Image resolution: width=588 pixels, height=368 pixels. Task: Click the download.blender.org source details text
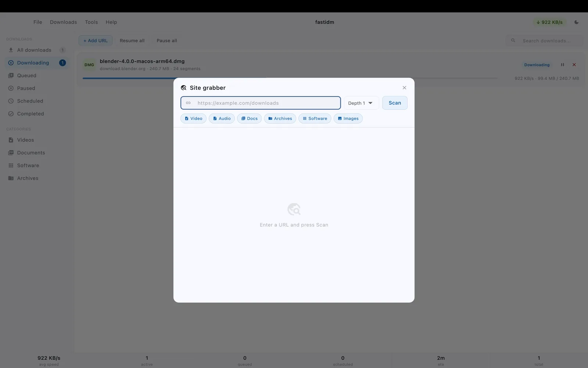tap(150, 69)
